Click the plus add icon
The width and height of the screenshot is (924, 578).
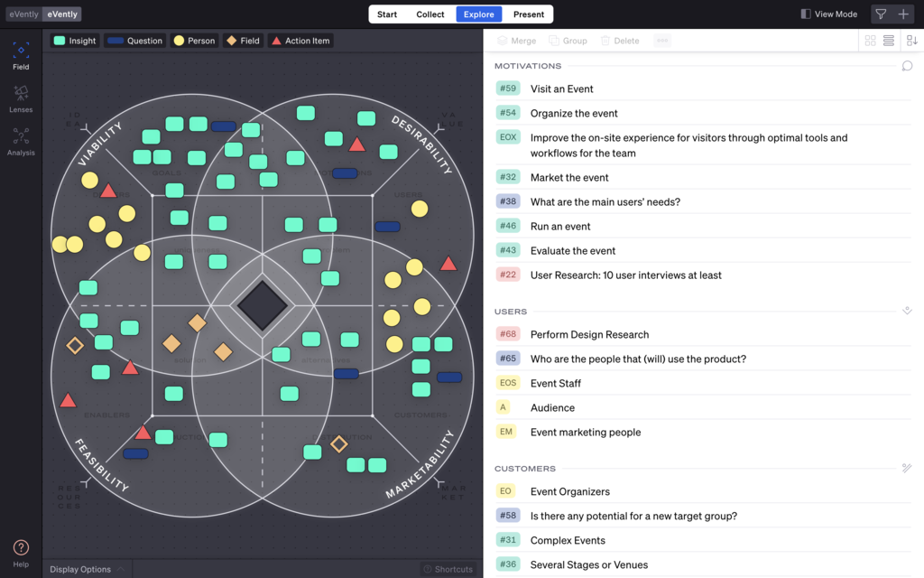[x=902, y=14]
